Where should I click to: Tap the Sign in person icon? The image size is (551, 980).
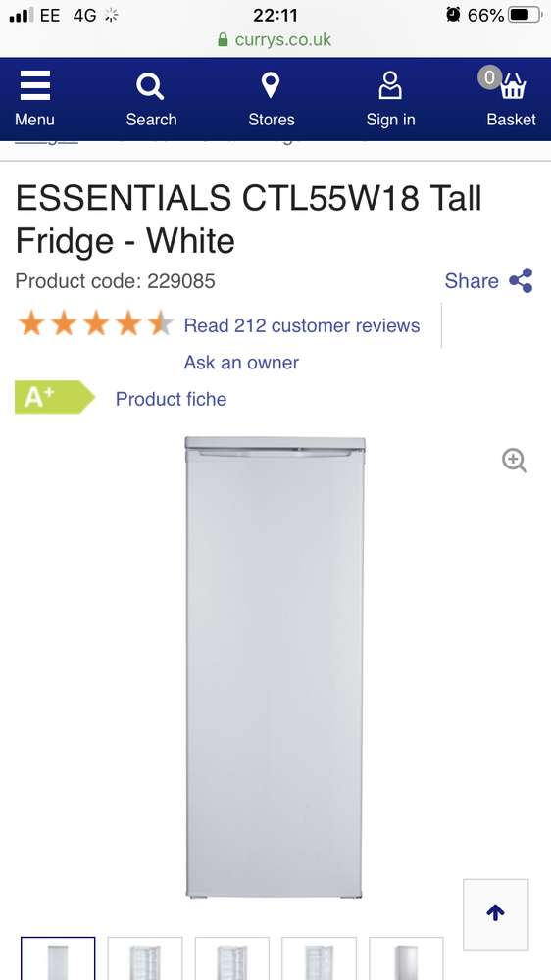(x=390, y=85)
